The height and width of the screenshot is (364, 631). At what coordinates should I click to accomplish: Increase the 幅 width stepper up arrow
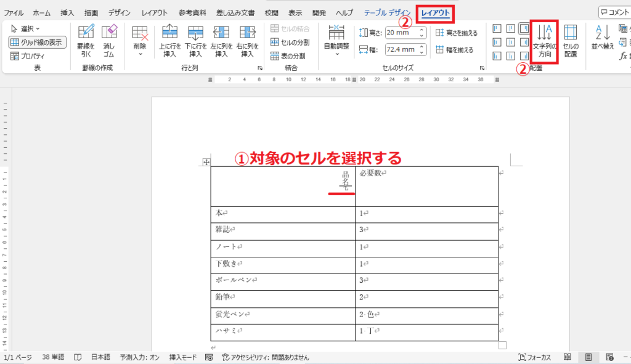click(x=421, y=47)
